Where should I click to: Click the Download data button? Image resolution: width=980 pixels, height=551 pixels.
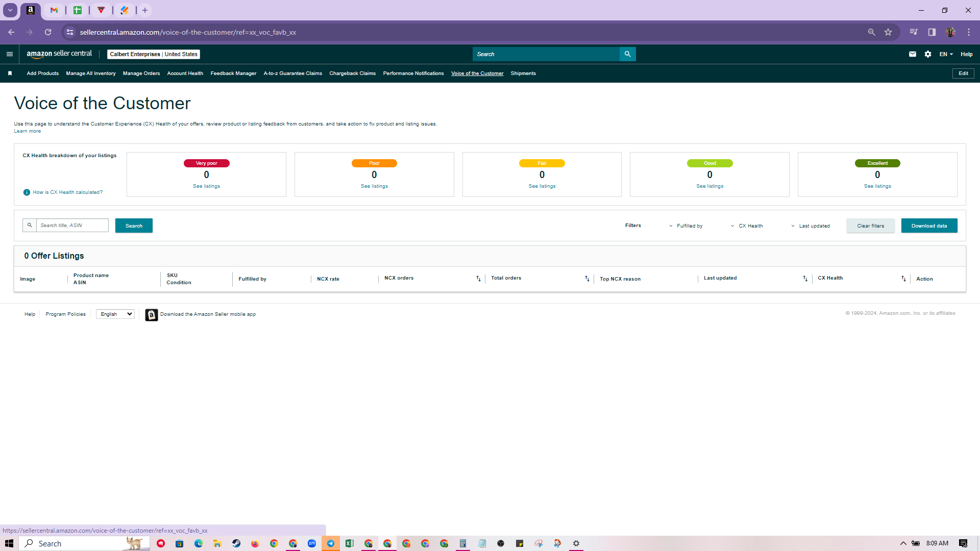929,226
